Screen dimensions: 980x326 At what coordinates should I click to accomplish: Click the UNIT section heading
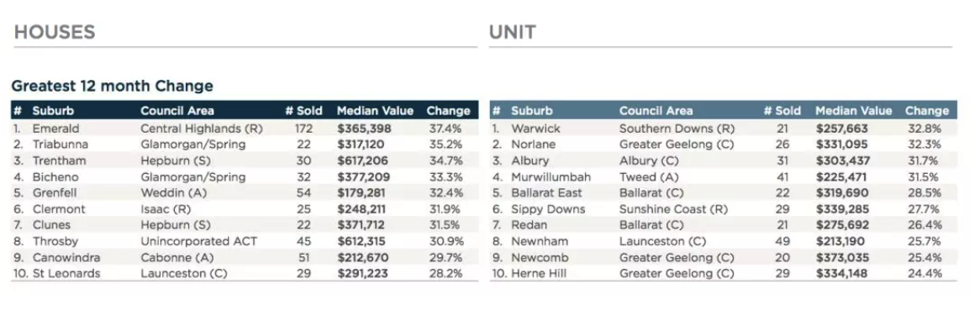point(513,32)
